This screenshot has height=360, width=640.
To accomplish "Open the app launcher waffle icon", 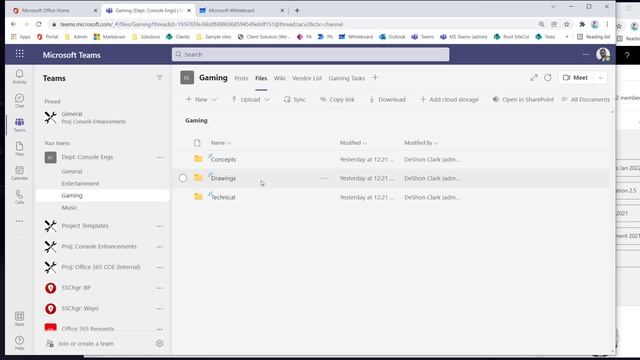I will point(20,54).
